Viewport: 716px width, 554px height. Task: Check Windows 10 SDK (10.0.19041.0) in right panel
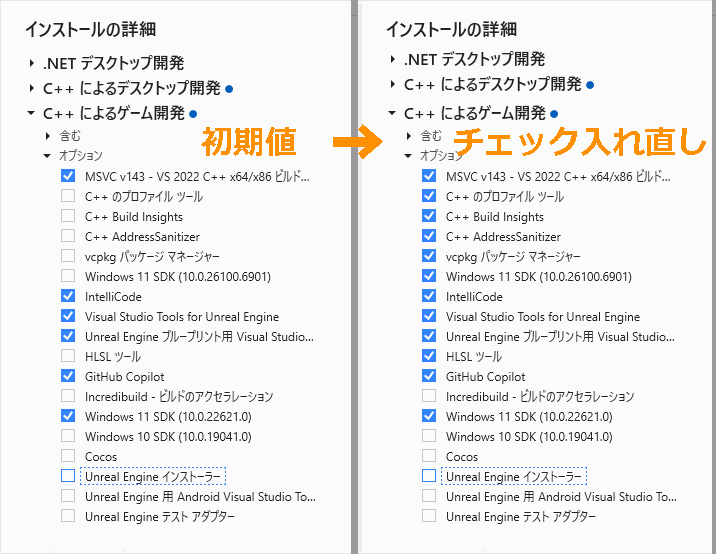(429, 436)
